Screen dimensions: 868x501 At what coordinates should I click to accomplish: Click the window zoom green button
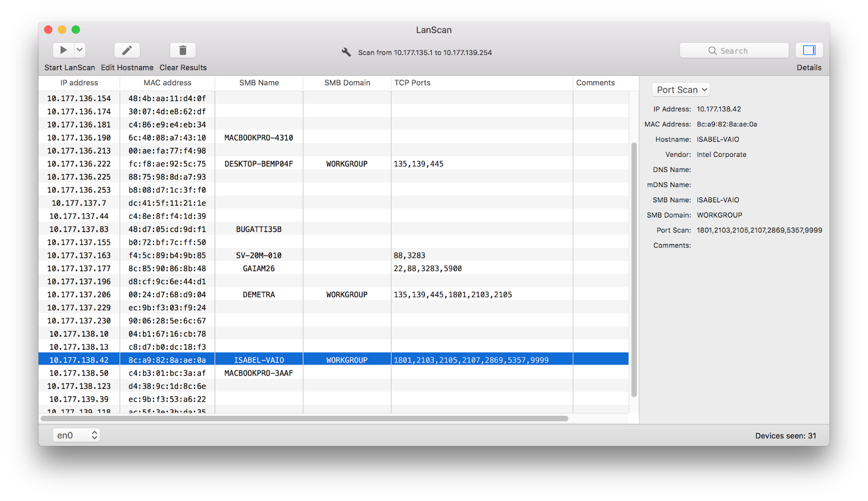click(x=76, y=30)
